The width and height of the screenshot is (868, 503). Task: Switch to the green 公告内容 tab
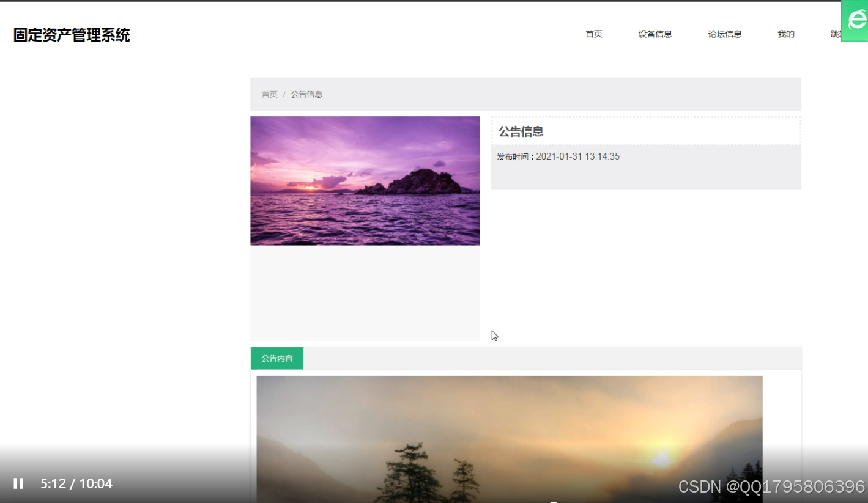click(x=276, y=358)
